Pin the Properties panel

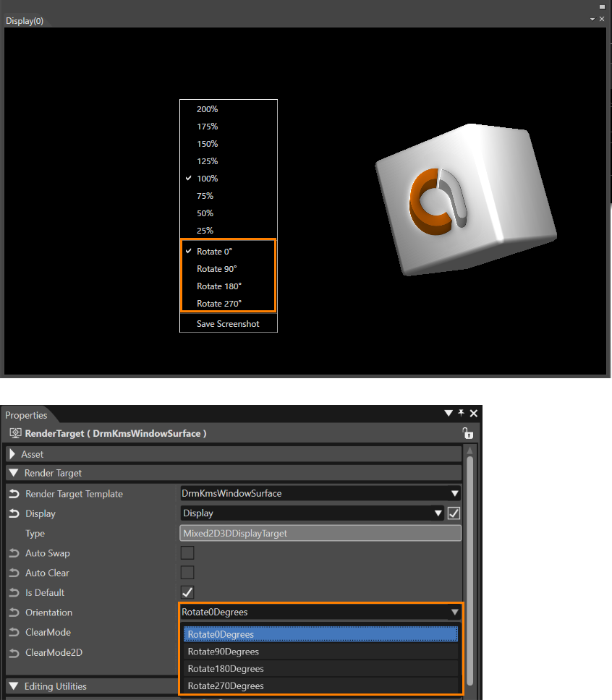(x=461, y=413)
